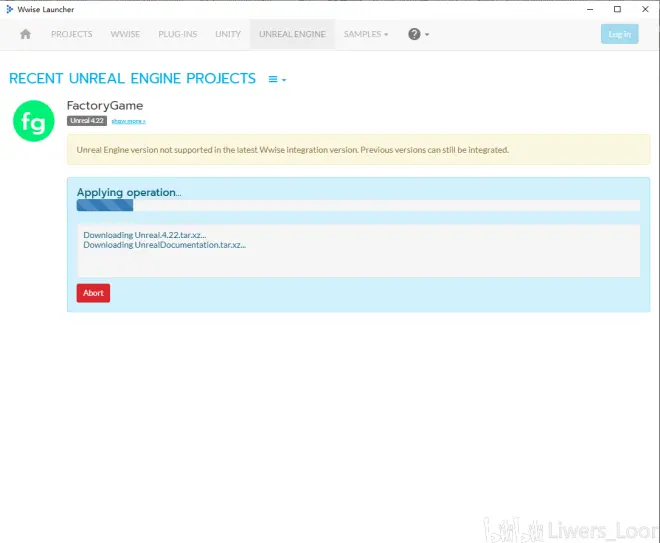Open the PROJECTS tab
660x543 pixels.
(72, 34)
